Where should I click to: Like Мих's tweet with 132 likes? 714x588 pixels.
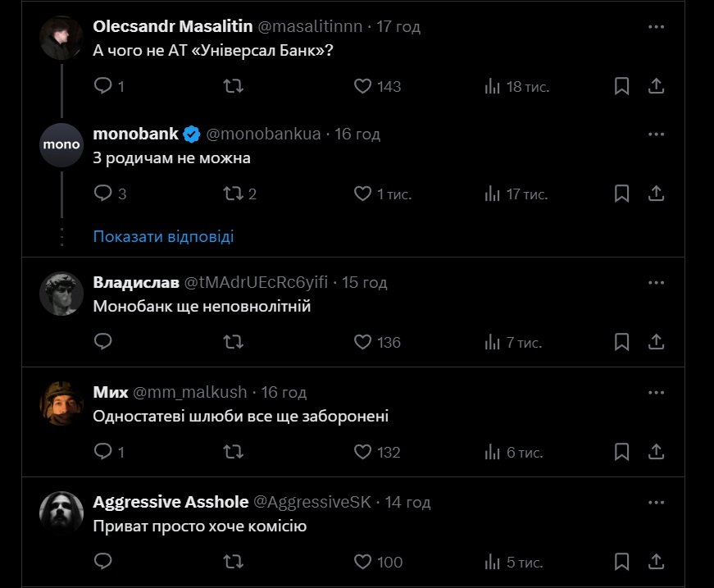coord(362,452)
